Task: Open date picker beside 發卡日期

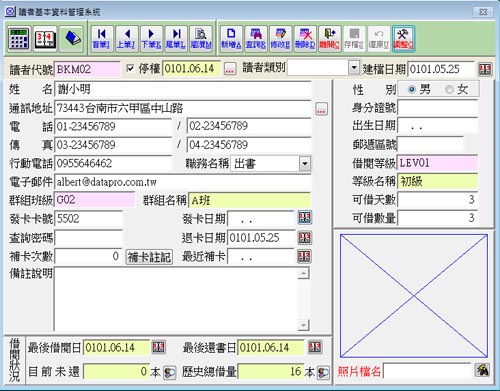Action: click(x=304, y=218)
